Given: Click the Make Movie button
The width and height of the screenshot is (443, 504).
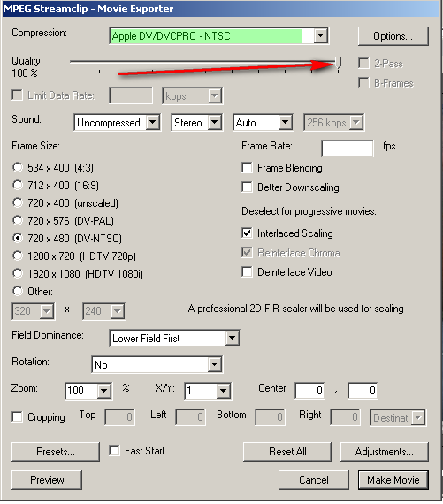Looking at the screenshot, I should click(393, 480).
